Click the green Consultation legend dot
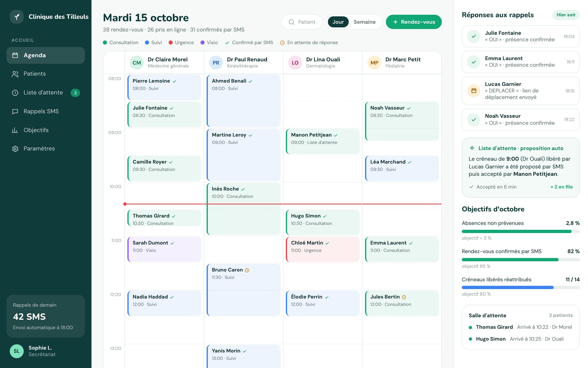Screen dimensions: 588x368 point(105,43)
